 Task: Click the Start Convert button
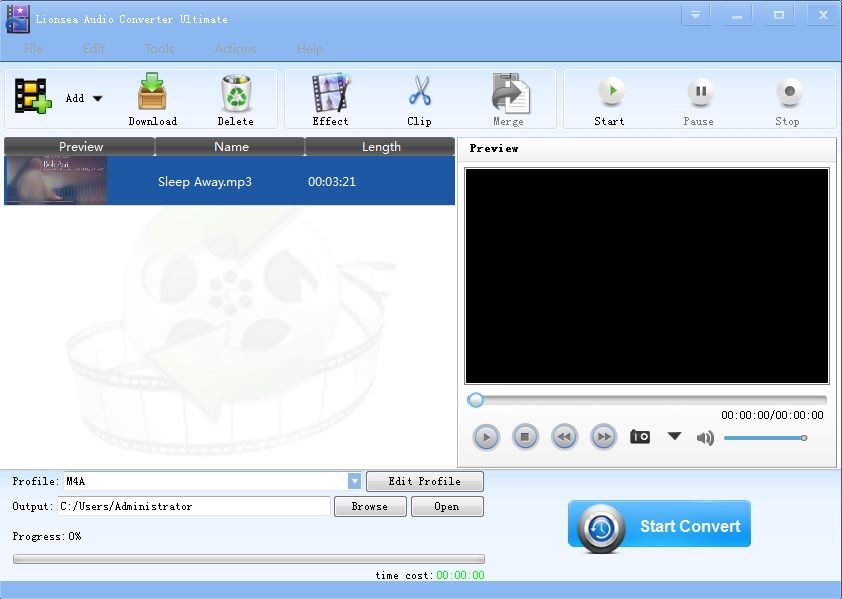pos(659,525)
